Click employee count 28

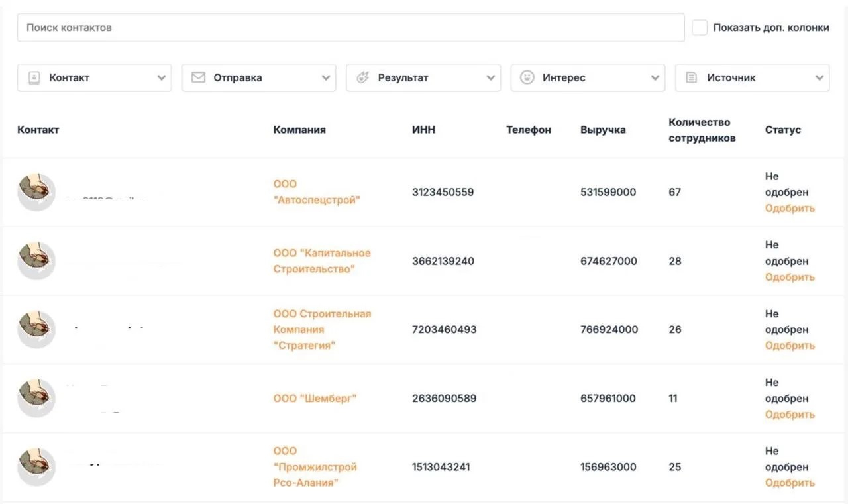click(675, 261)
